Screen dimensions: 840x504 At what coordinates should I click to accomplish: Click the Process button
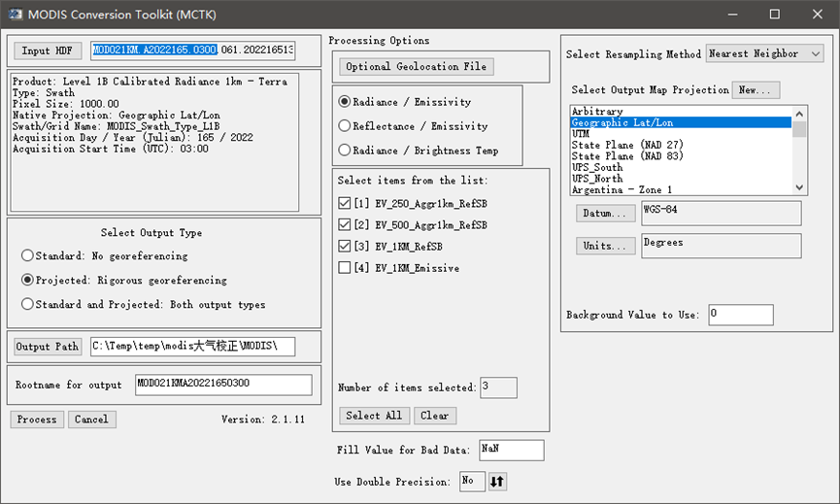point(37,420)
